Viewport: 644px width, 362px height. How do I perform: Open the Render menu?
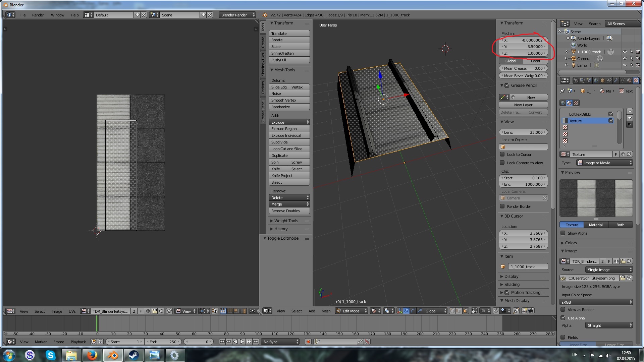click(38, 15)
